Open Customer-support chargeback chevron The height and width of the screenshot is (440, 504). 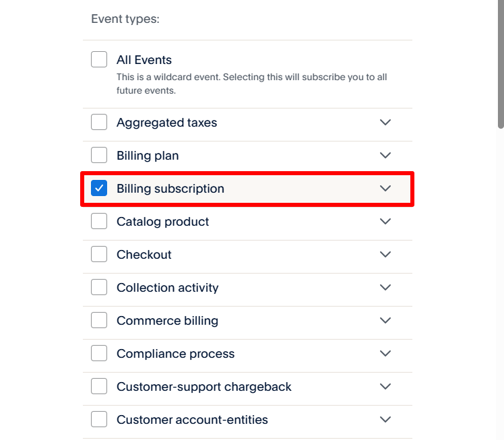click(385, 386)
